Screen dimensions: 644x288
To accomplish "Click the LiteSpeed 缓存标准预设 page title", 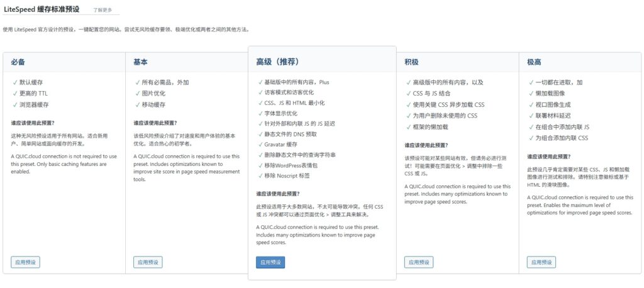I will pyautogui.click(x=42, y=9).
